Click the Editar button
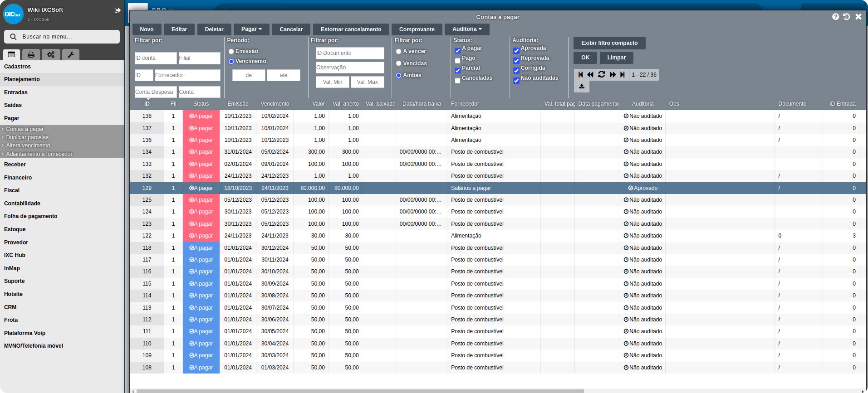Viewport: 868px width, 393px height. click(x=179, y=29)
